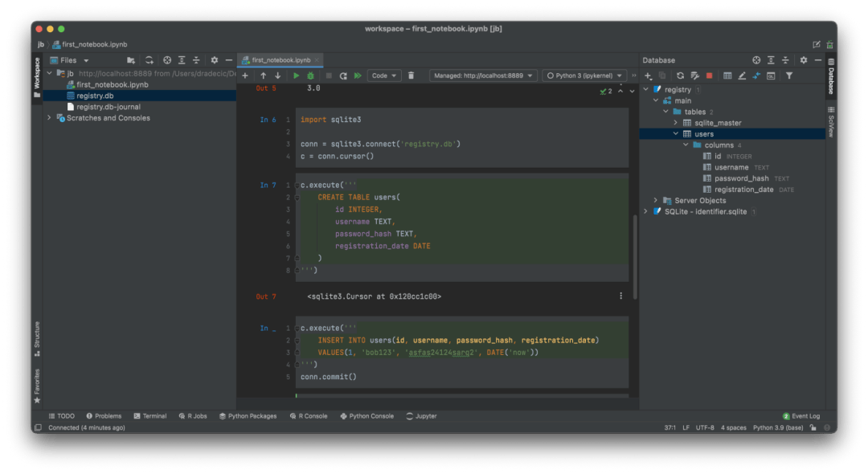Run the current notebook cell
The width and height of the screenshot is (868, 474).
click(x=297, y=75)
